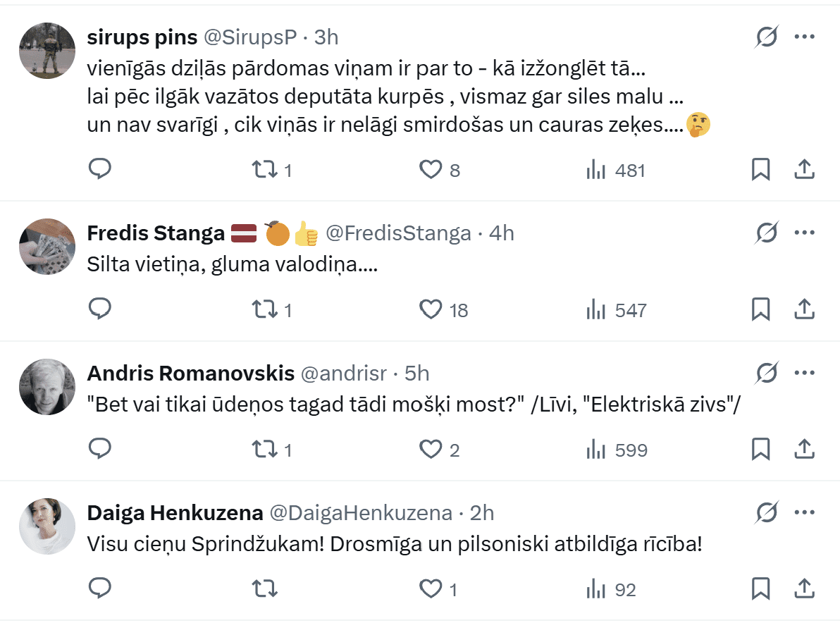Image resolution: width=840 pixels, height=623 pixels.
Task: Open more options menu on Fredis Stanga's tweet
Action: [805, 233]
